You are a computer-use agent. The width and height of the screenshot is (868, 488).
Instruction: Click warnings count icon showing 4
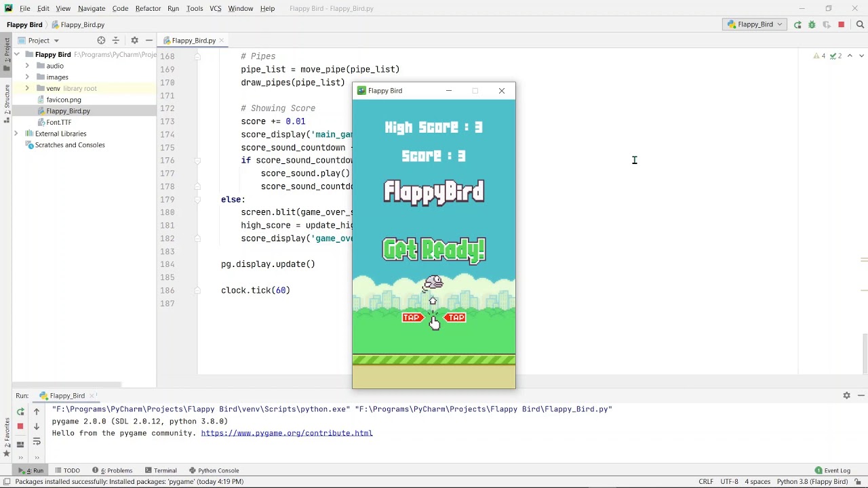click(x=820, y=56)
